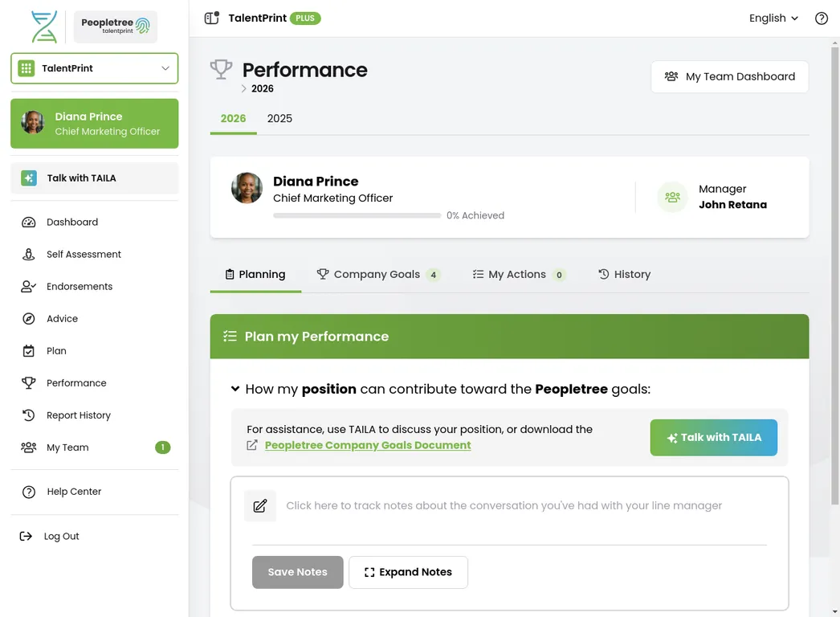The width and height of the screenshot is (840, 617).
Task: Click the Expand Notes button
Action: (x=408, y=572)
